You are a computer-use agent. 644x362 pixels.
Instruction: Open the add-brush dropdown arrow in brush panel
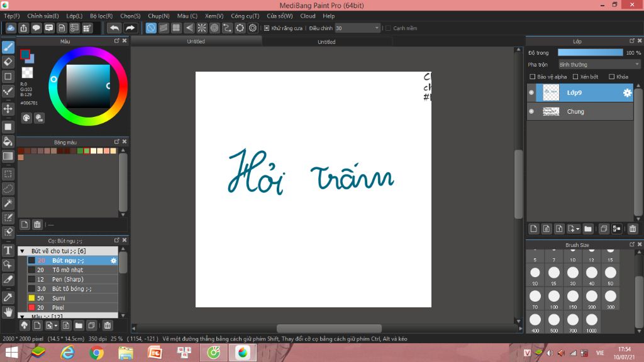coord(56,326)
